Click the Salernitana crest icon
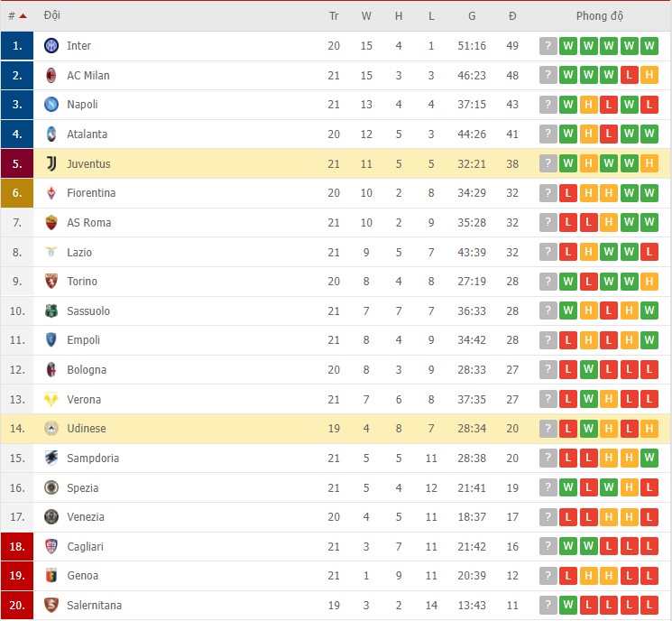 (x=51, y=605)
